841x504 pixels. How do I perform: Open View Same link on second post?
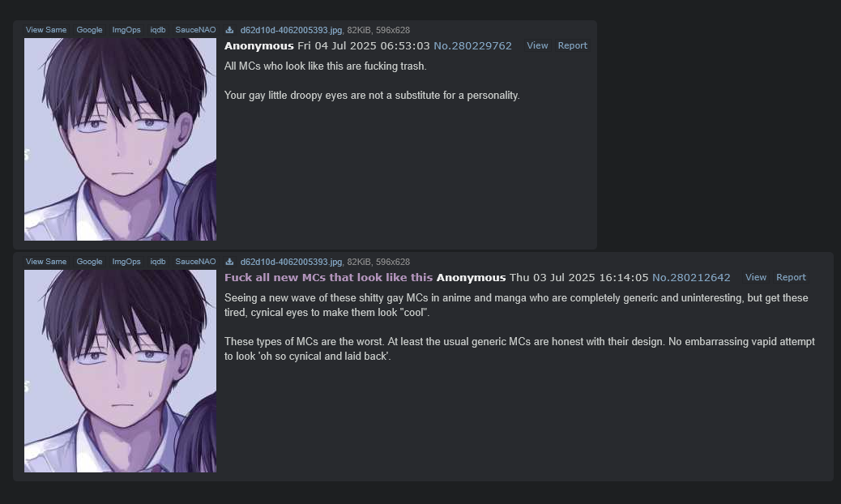[x=46, y=262]
